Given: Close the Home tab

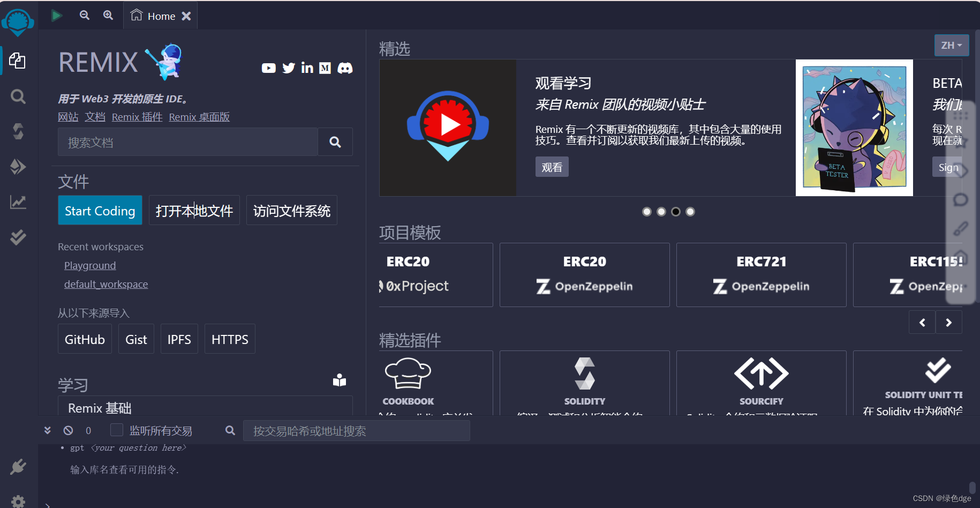Looking at the screenshot, I should (186, 16).
